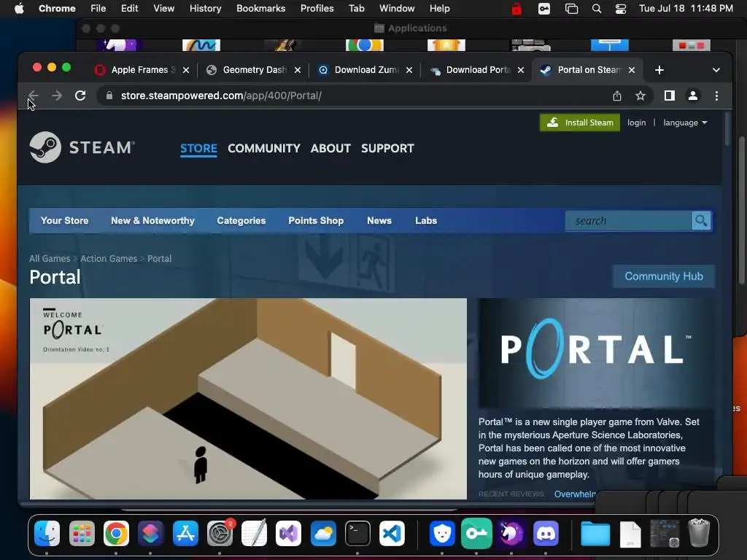The width and height of the screenshot is (747, 560).
Task: Open the New & Noteworthy menu
Action: [152, 220]
